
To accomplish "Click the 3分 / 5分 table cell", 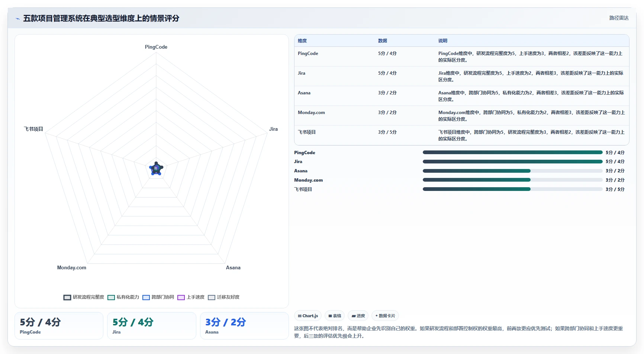I will click(387, 132).
